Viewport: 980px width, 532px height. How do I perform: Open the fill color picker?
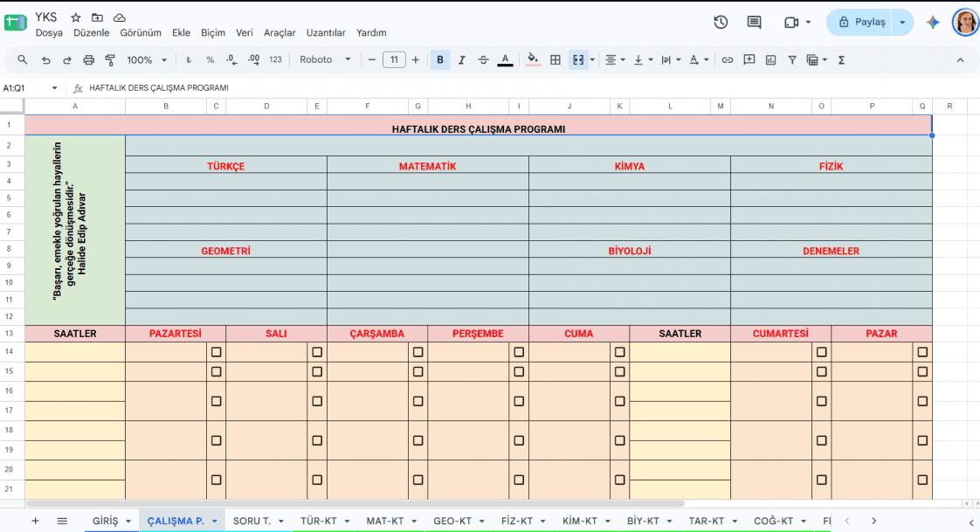533,60
